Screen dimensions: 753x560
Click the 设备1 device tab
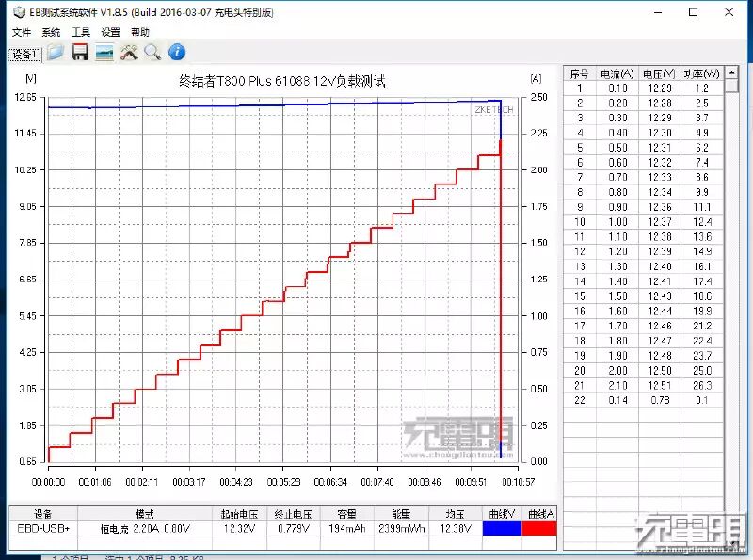pos(25,55)
